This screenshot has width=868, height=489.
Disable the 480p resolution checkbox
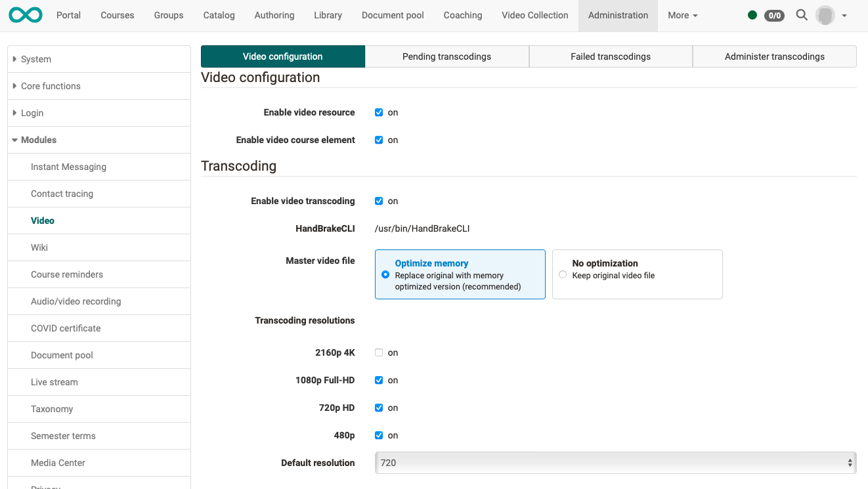(x=379, y=435)
